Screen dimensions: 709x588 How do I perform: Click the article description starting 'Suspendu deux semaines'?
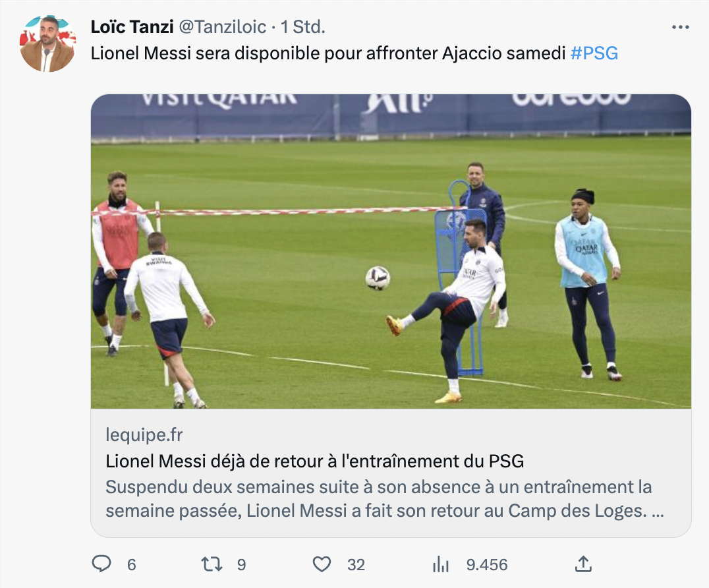[x=378, y=499]
